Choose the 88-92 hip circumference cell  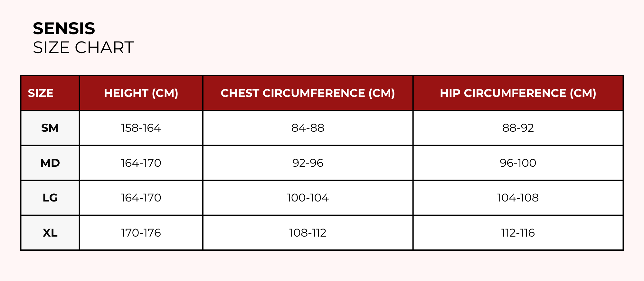coord(518,128)
